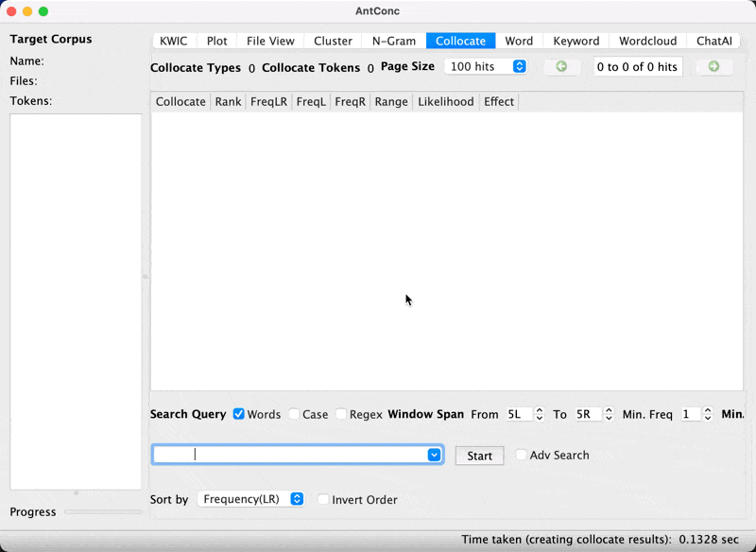Click the green previous page arrow
This screenshot has height=552, width=756.
tap(561, 67)
